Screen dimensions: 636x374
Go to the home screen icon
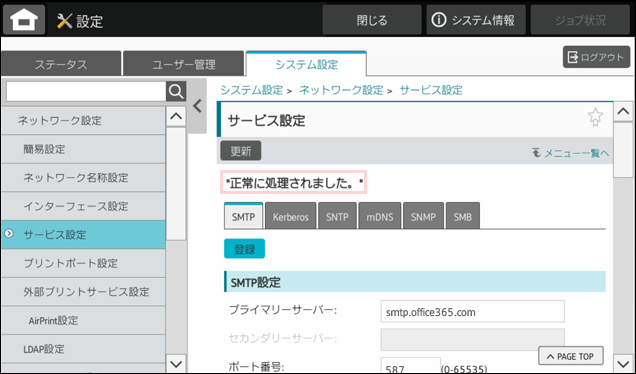click(24, 19)
